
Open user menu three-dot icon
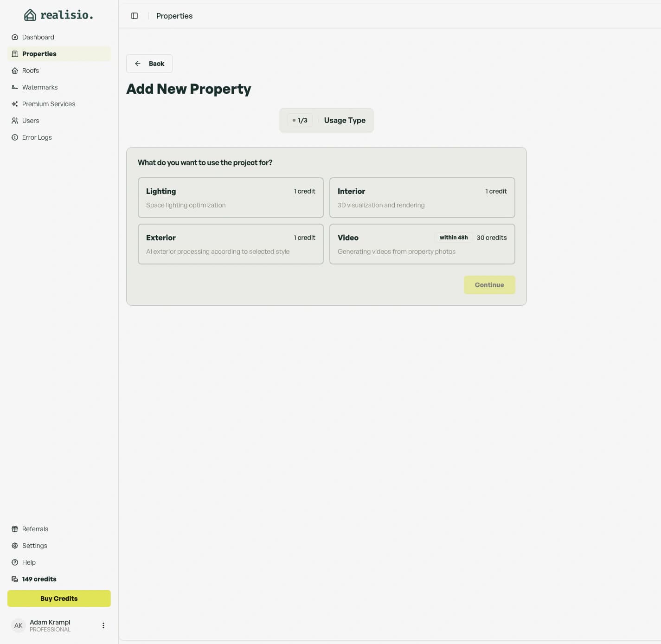(103, 625)
